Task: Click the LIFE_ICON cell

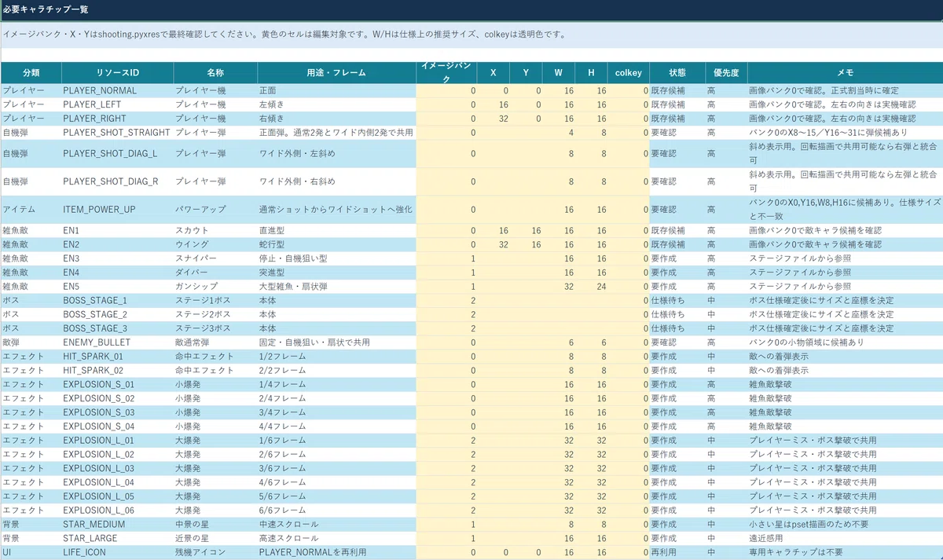Action: (x=117, y=552)
